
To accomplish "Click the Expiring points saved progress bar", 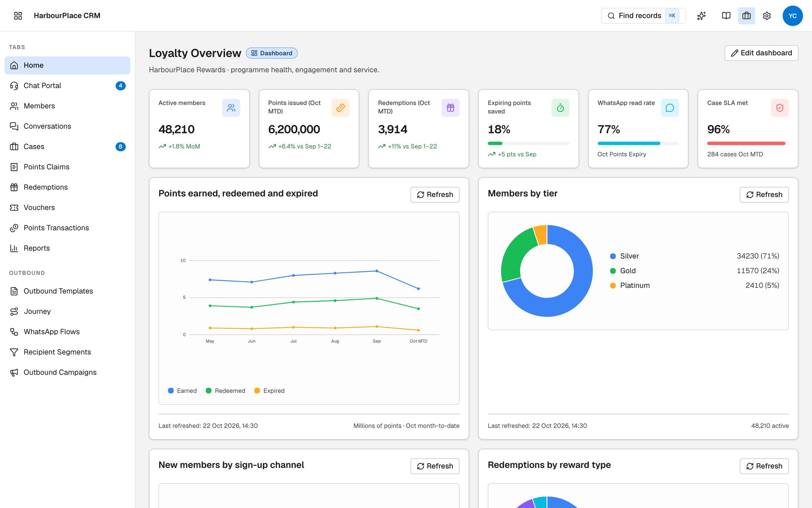I will click(x=528, y=144).
